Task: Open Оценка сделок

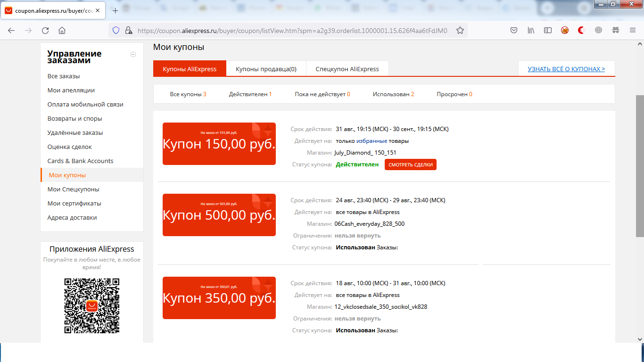Action: 70,147
